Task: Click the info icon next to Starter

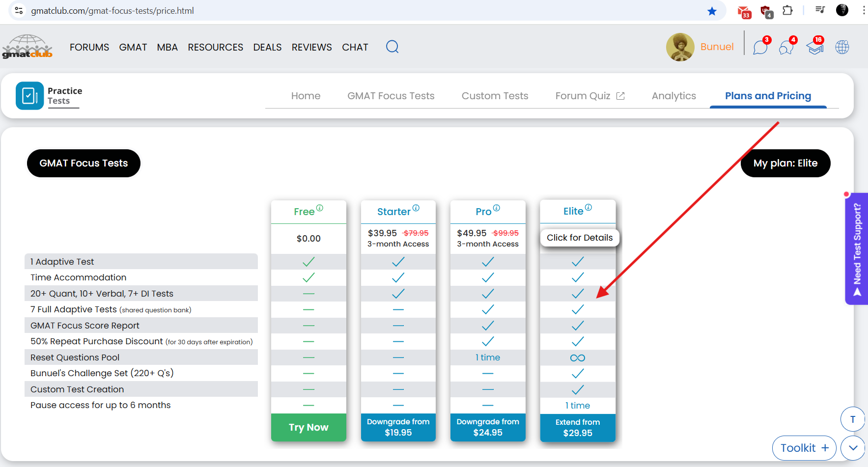Action: click(x=416, y=208)
